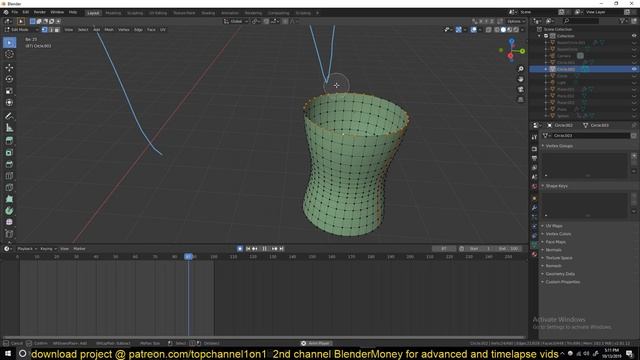
Task: Enable face select mode
Action: point(57,30)
